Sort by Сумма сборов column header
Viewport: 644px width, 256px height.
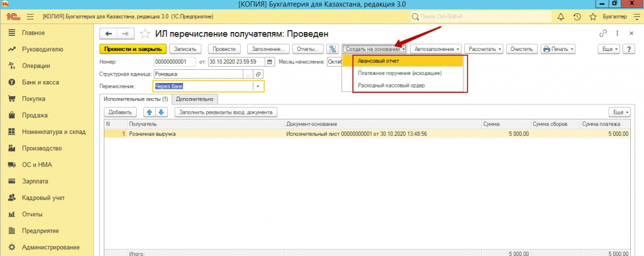(555, 124)
